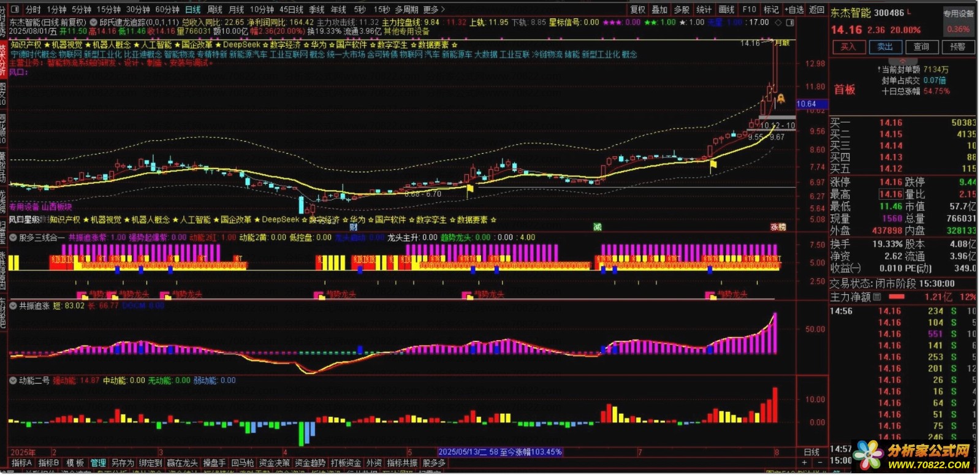Apply the 外资 indicator
Screen dimensions: 980x475
(x=374, y=463)
